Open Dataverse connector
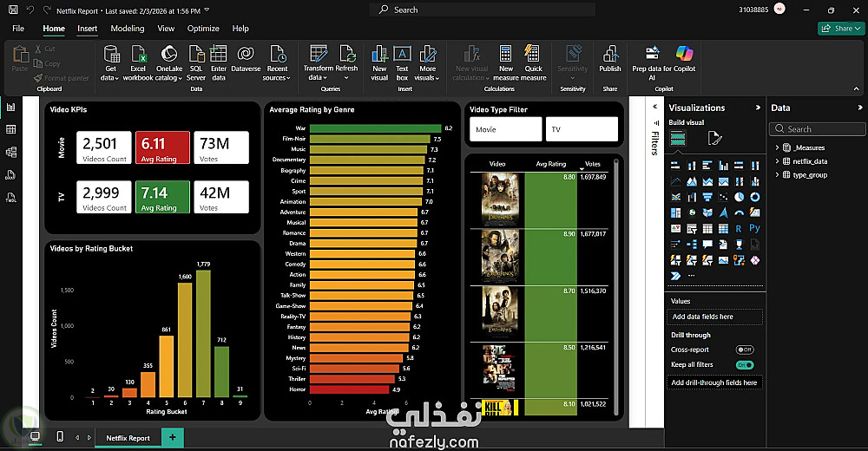Screen dimensions: 868x451 click(246, 59)
